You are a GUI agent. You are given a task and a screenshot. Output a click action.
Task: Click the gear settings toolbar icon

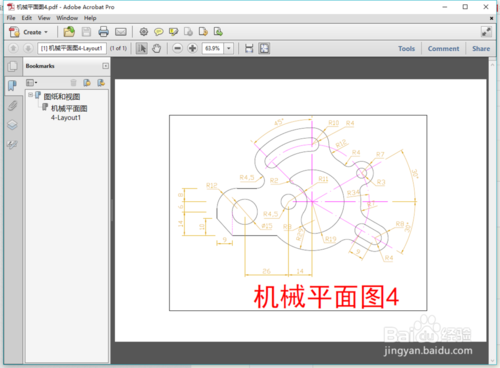click(x=144, y=32)
